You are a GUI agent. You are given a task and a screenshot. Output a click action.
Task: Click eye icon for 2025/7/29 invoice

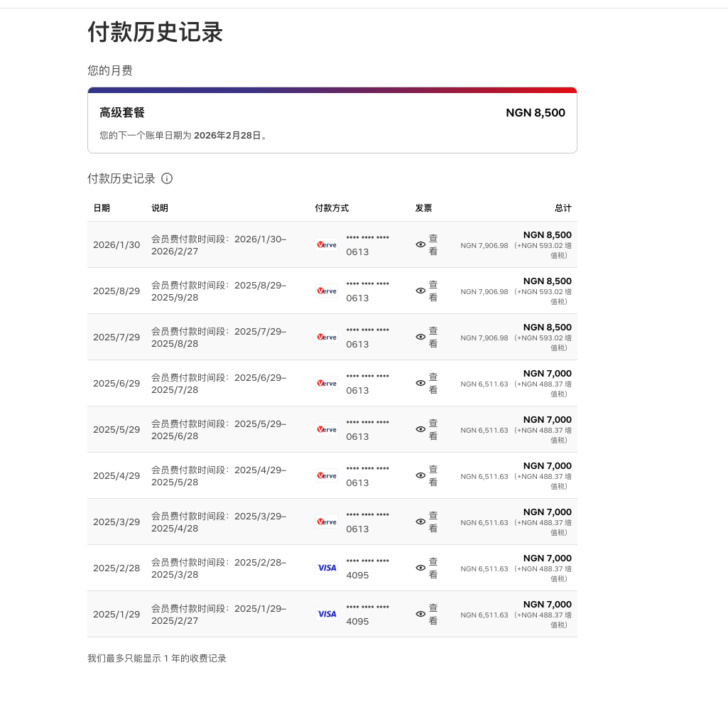click(420, 337)
